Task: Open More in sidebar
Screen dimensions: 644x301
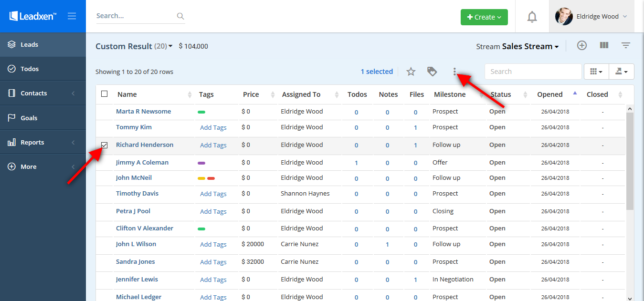Action: pos(43,166)
